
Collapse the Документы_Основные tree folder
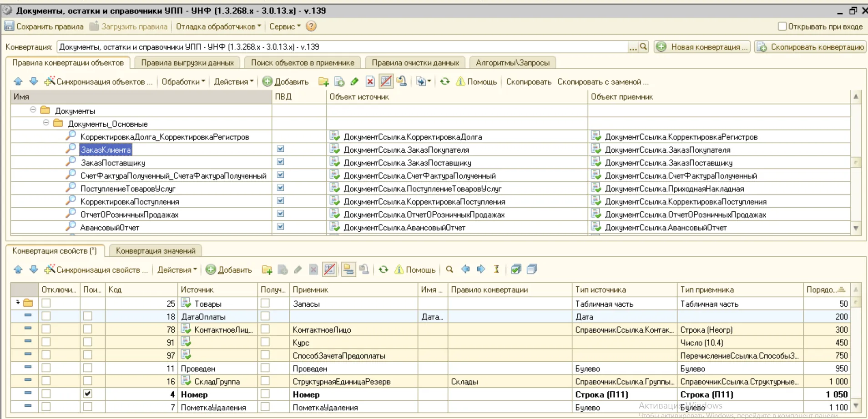[46, 123]
